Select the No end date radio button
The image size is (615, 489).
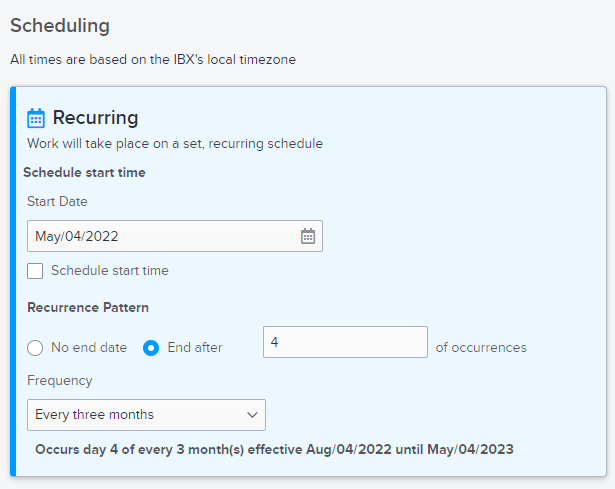35,348
